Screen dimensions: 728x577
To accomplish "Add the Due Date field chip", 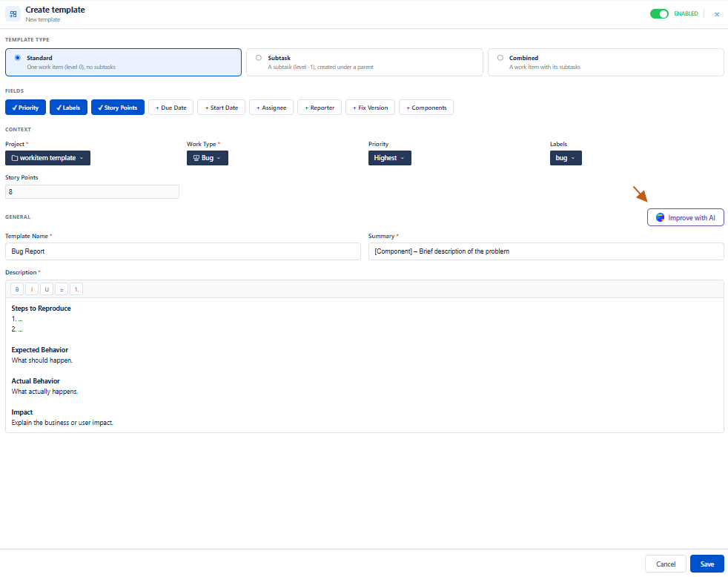I will coord(171,108).
